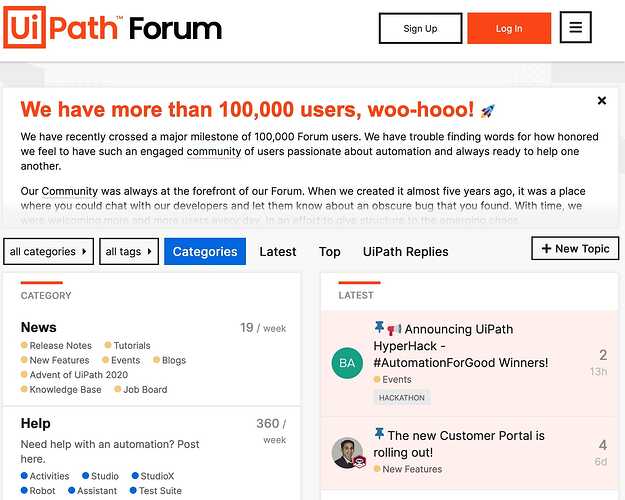Click the plus icon on New Topic
Screen dimensions: 625x500
point(546,248)
